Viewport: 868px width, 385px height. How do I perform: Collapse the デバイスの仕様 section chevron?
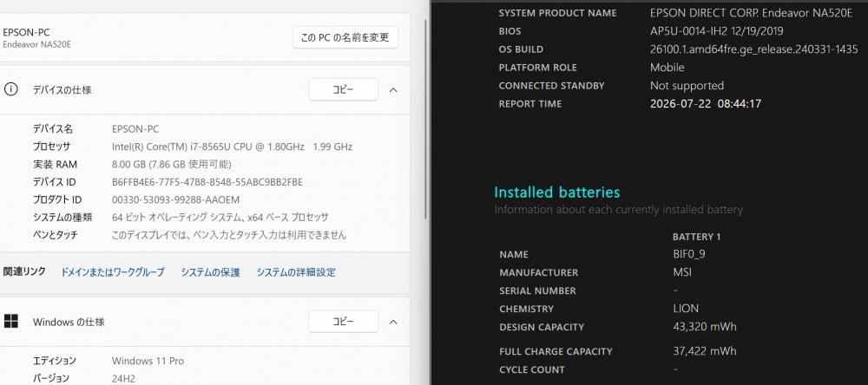393,89
